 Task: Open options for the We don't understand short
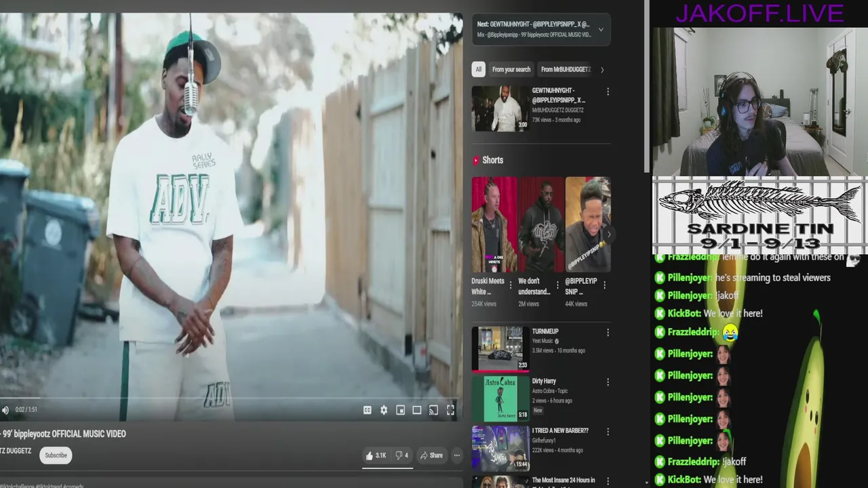click(x=557, y=285)
